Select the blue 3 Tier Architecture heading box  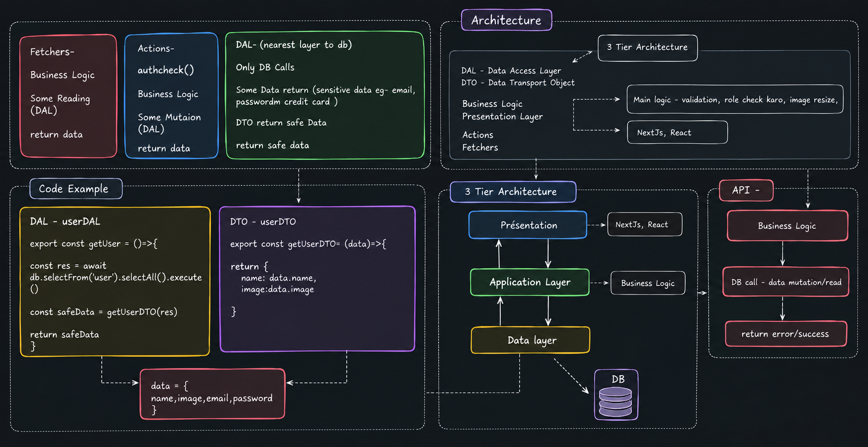point(513,192)
